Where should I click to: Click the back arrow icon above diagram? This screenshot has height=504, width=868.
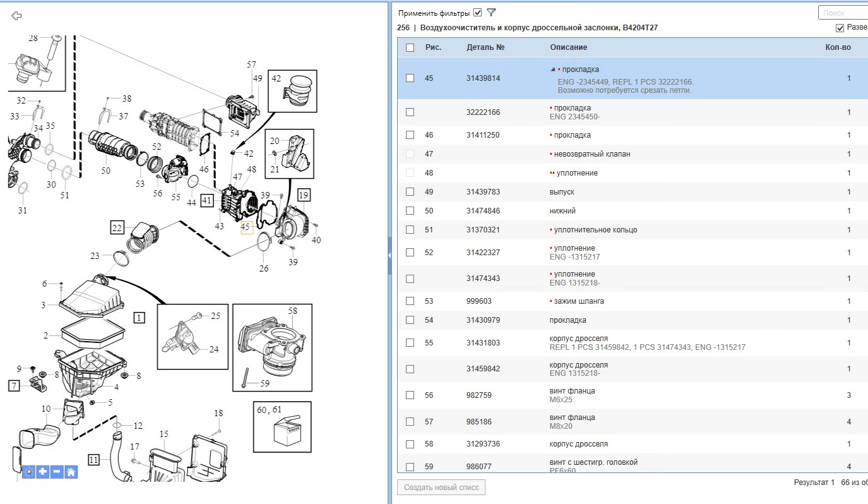(x=17, y=16)
